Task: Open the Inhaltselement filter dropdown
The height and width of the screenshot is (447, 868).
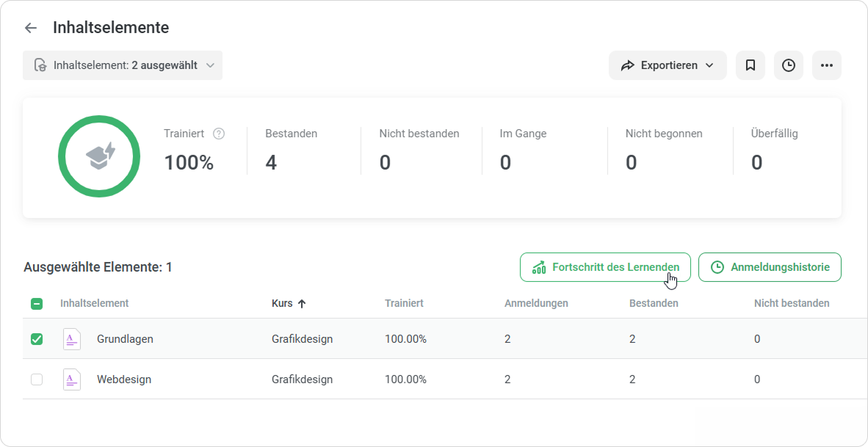Action: click(123, 65)
